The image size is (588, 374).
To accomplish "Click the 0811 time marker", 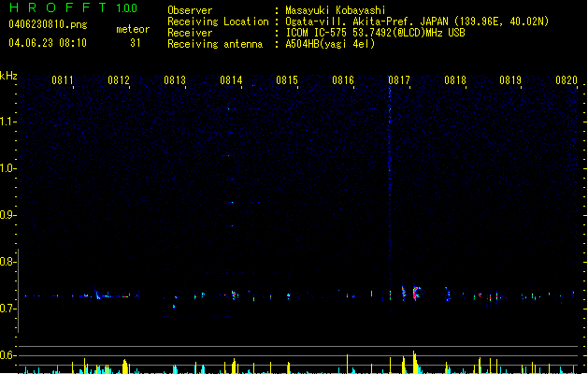I will click(x=63, y=80).
